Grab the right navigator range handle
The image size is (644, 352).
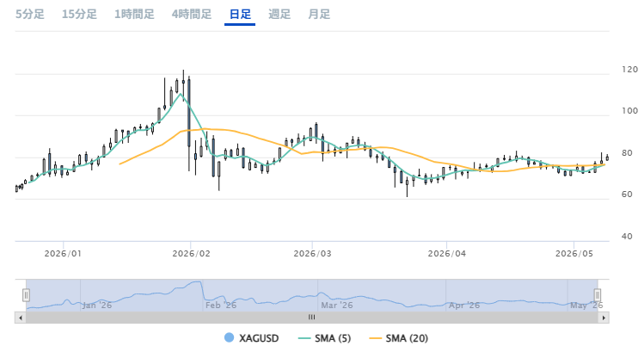pos(598,295)
